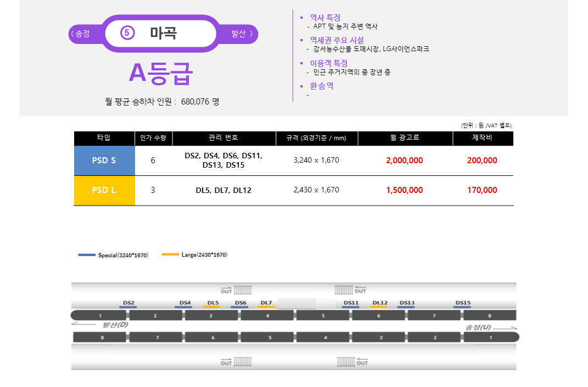The image size is (588, 387).
Task: Select the 환승역 heading
Action: click(321, 86)
